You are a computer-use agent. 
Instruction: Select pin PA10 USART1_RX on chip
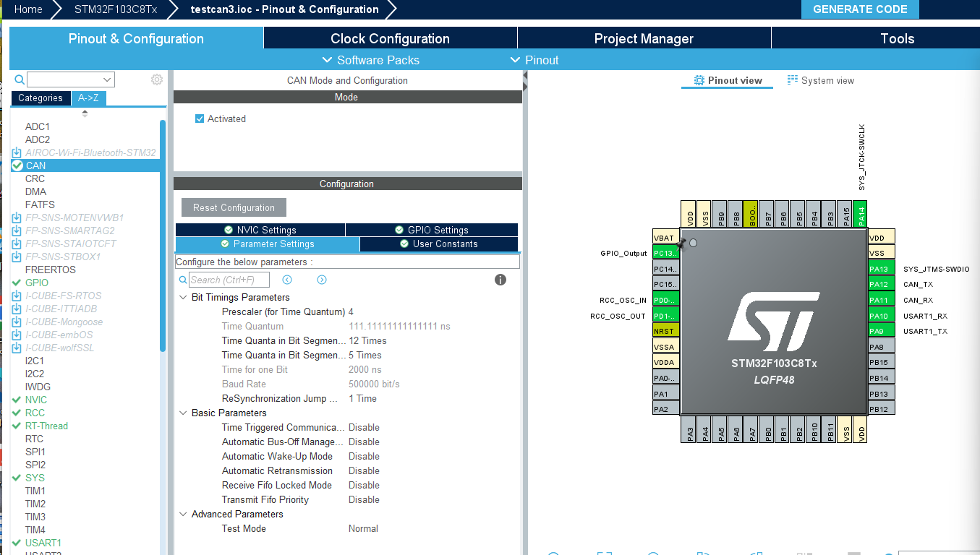click(x=882, y=316)
